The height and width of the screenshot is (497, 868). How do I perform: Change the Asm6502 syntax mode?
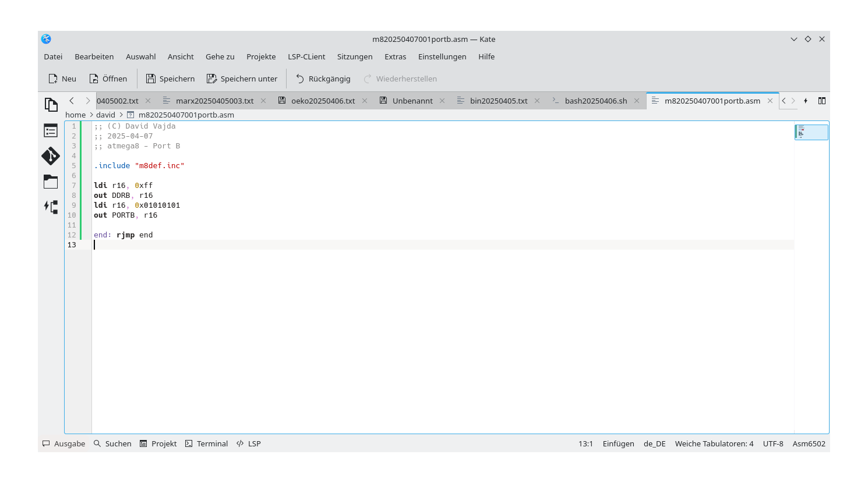tap(809, 443)
